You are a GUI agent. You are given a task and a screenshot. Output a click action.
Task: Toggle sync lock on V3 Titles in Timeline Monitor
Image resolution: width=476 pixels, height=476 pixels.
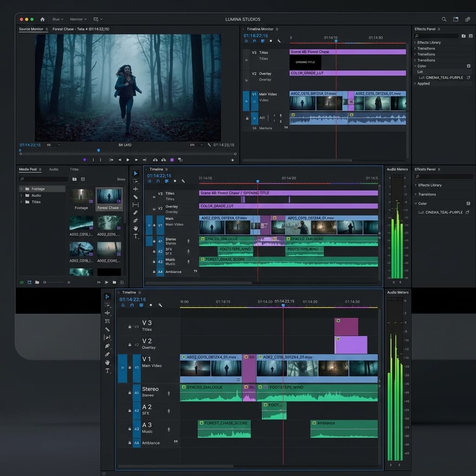click(x=246, y=60)
